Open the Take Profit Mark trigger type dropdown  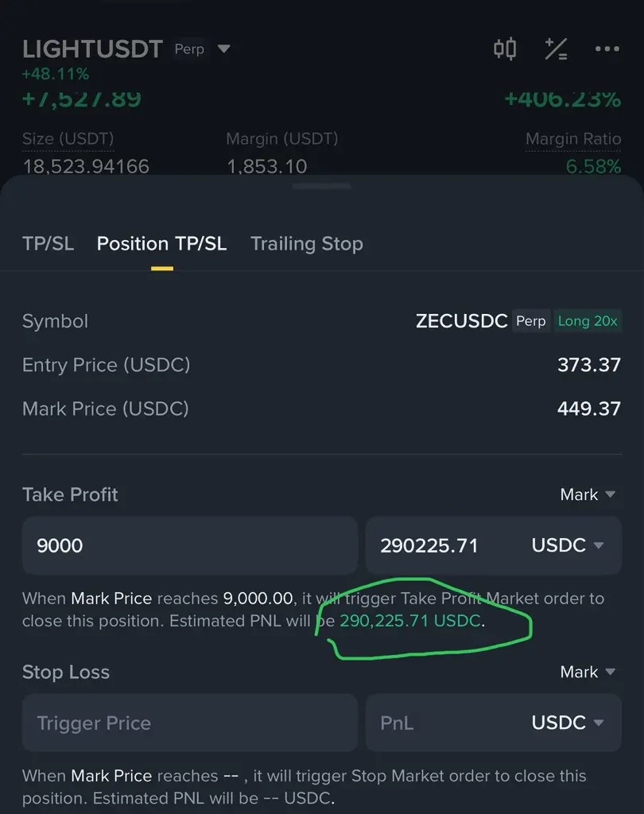pyautogui.click(x=588, y=494)
